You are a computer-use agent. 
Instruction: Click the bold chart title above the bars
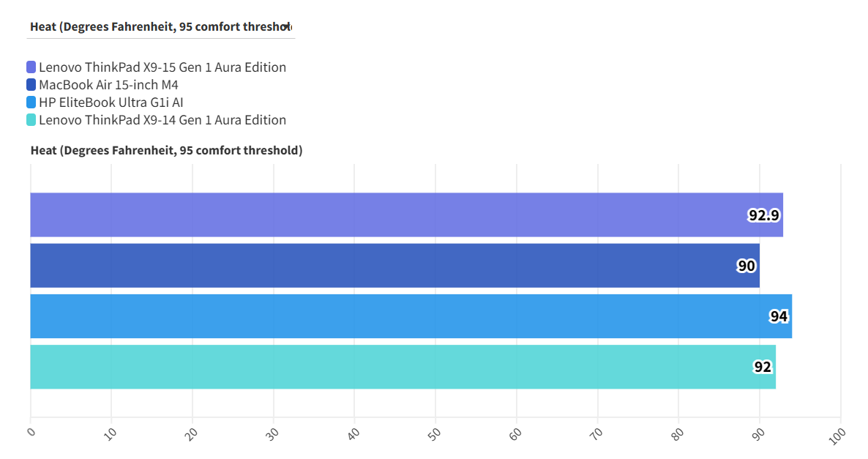pos(167,151)
